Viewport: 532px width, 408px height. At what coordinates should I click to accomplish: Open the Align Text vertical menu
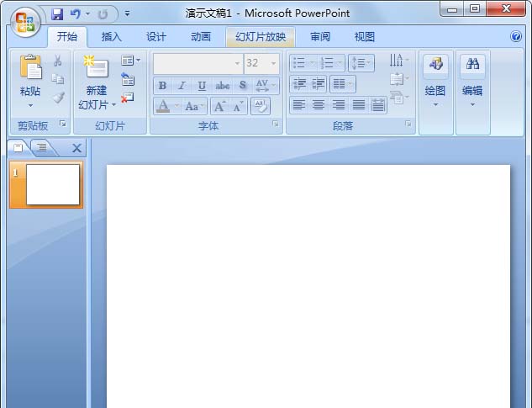point(399,79)
